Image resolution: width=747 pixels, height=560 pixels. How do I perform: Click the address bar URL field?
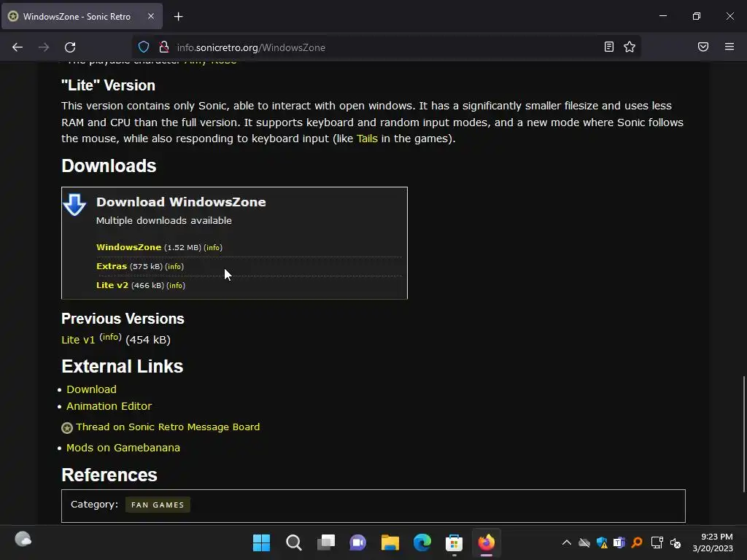(386, 47)
